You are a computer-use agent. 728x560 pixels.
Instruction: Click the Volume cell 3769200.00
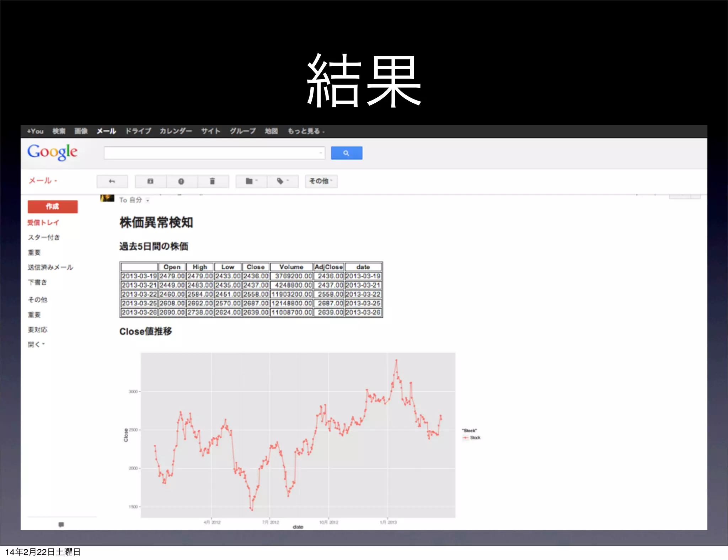click(291, 276)
